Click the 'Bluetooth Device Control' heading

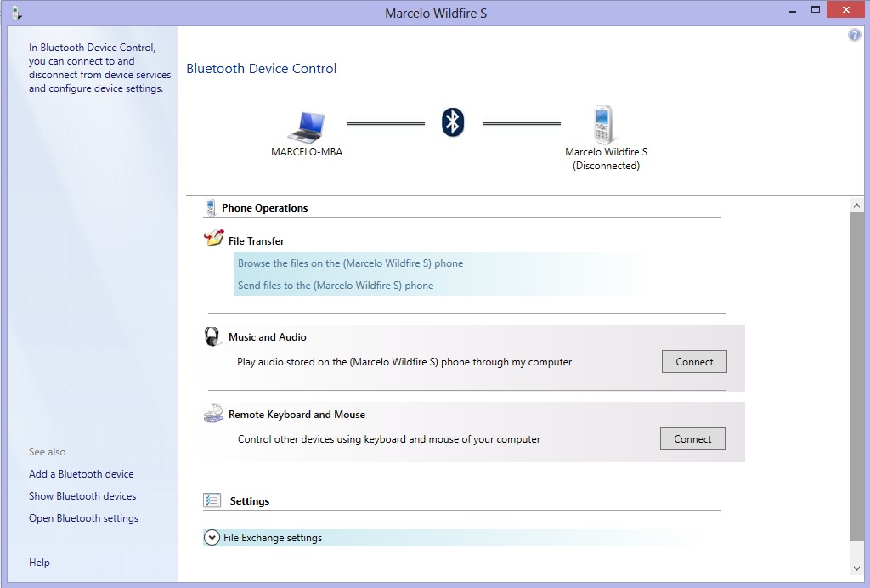(262, 68)
